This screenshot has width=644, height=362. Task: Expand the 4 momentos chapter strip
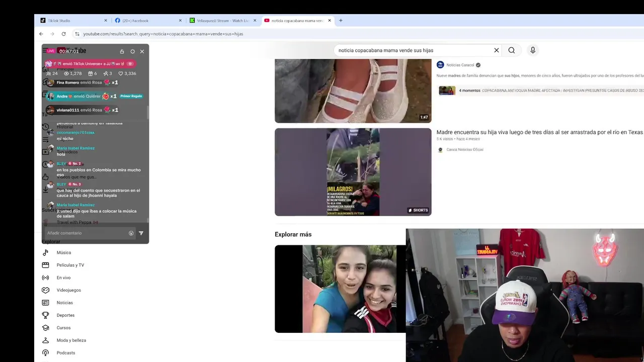541,90
